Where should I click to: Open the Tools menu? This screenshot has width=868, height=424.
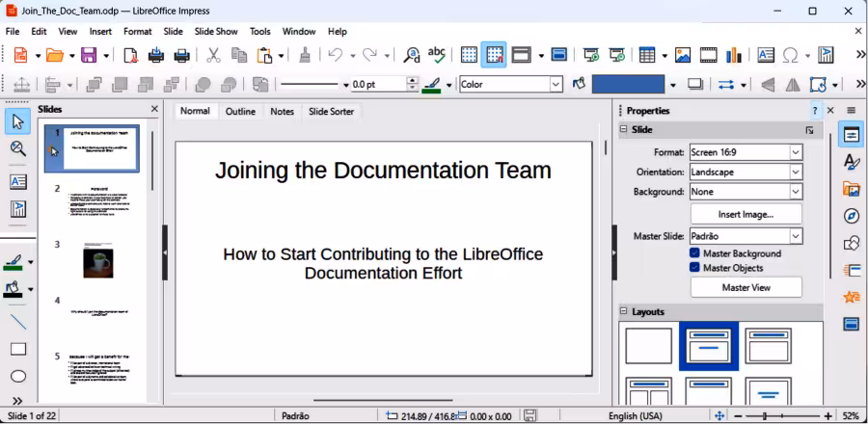[x=260, y=32]
